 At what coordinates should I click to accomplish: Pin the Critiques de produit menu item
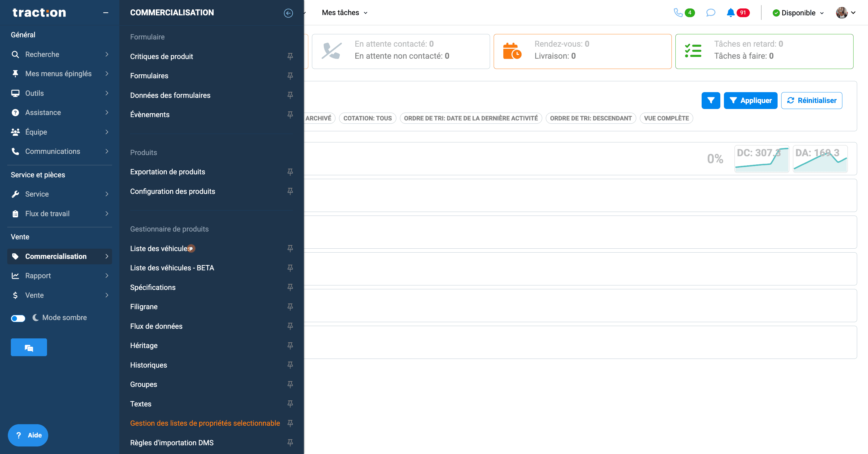tap(290, 56)
